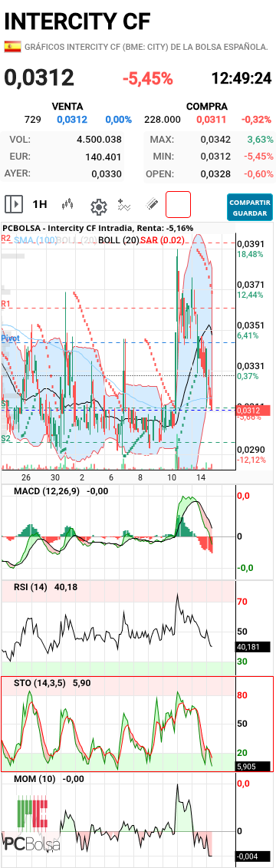Open the 1H timeframe selector
Screen dimensions: 276x868
(40, 204)
